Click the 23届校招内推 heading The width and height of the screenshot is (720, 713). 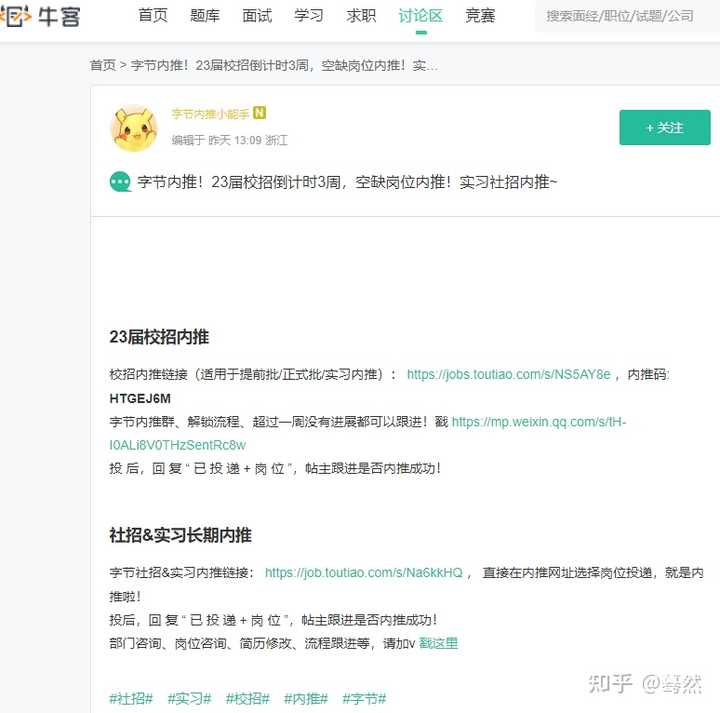click(x=159, y=337)
